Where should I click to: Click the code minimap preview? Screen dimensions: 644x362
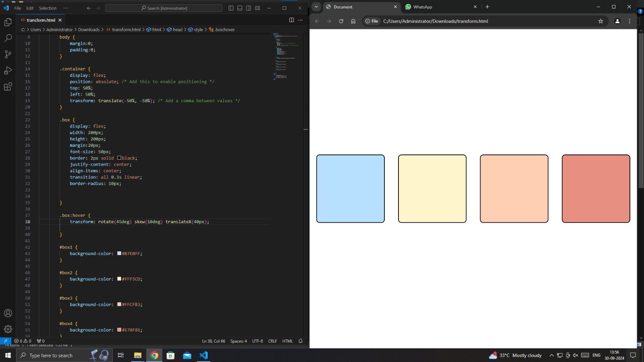coord(286,56)
